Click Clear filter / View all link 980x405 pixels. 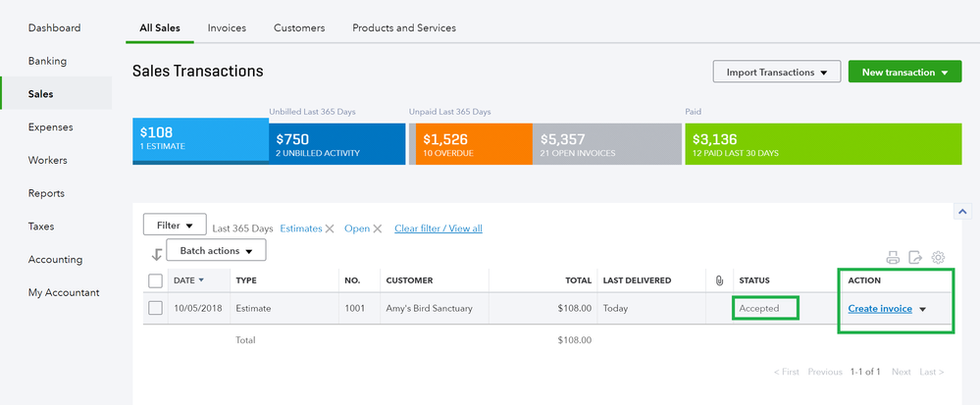click(x=438, y=228)
